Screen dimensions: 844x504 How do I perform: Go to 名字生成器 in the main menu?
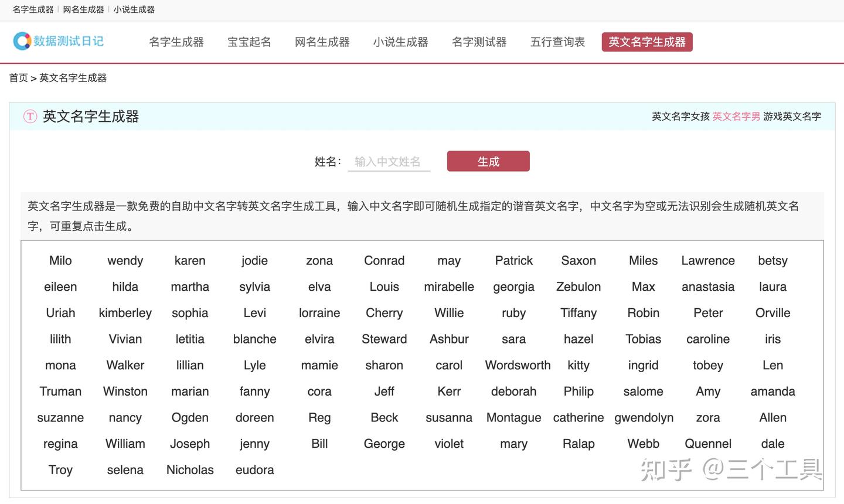(x=176, y=42)
